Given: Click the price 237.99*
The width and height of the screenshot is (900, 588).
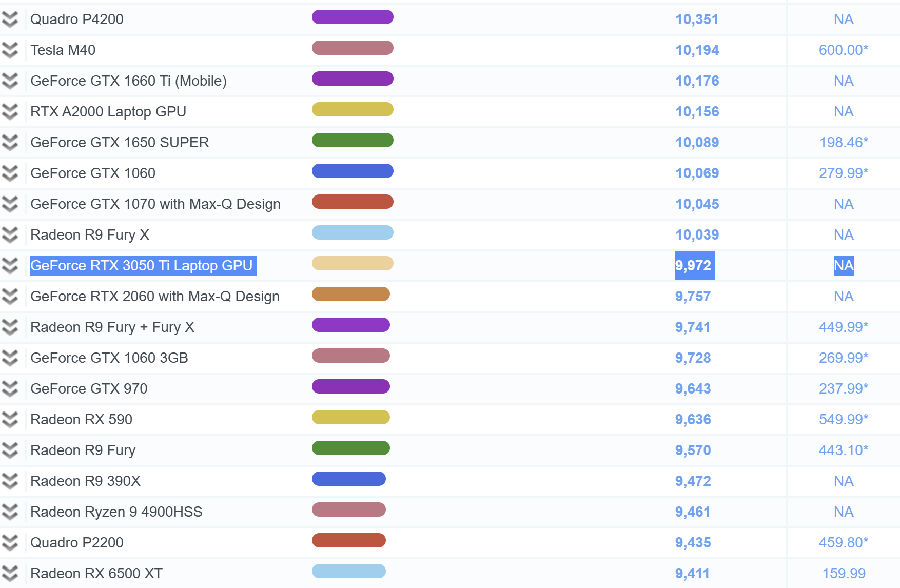Looking at the screenshot, I should coord(844,388).
